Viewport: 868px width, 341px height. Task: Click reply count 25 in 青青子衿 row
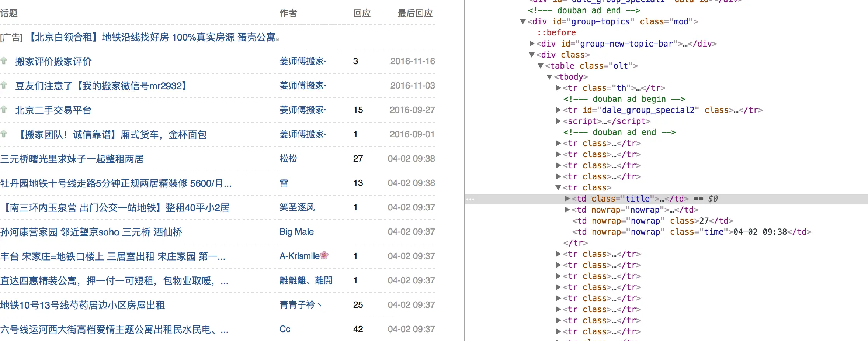(358, 305)
